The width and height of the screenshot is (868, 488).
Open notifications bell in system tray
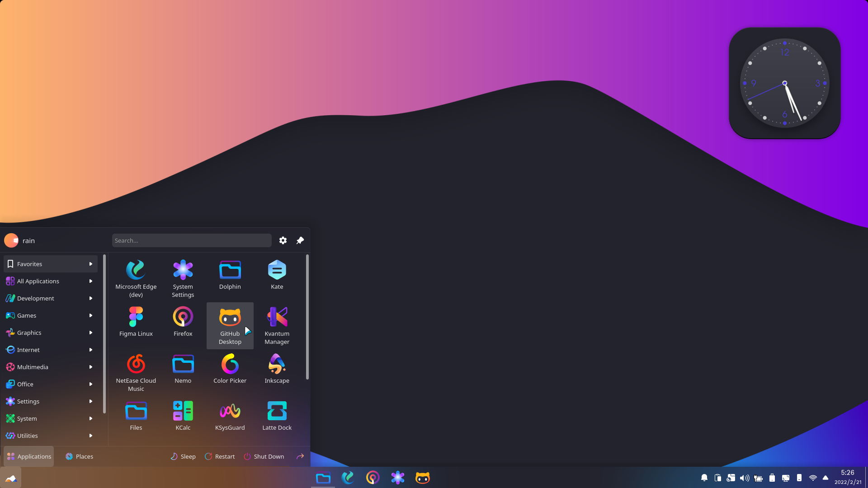pos(704,478)
